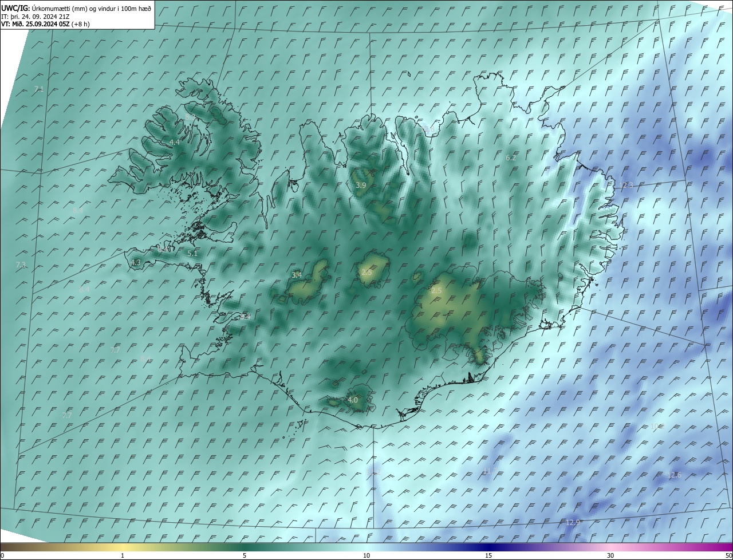The height and width of the screenshot is (560, 733).
Task: Click the 7.1 value label on the map
Action: 39,89
